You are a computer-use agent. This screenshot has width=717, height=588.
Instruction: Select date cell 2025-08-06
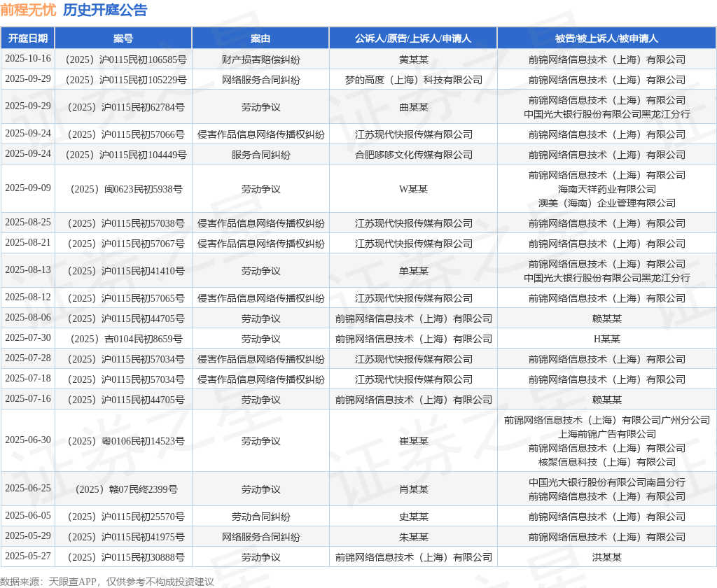[x=28, y=318]
